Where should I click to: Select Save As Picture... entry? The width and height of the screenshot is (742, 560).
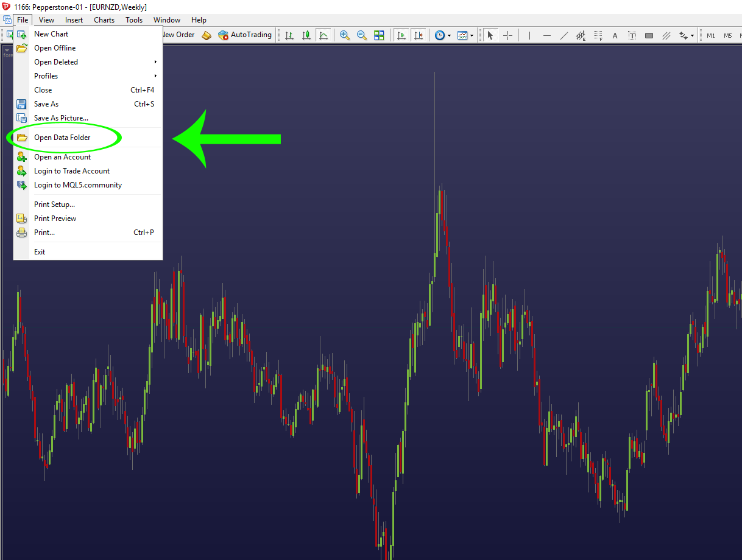click(88, 118)
